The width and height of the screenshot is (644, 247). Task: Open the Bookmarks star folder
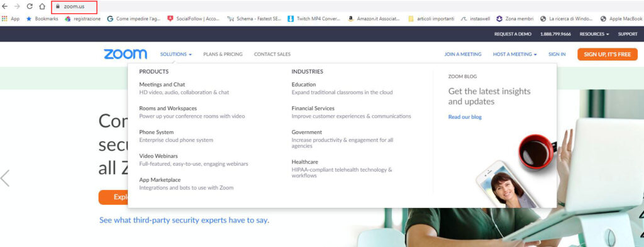click(x=42, y=19)
